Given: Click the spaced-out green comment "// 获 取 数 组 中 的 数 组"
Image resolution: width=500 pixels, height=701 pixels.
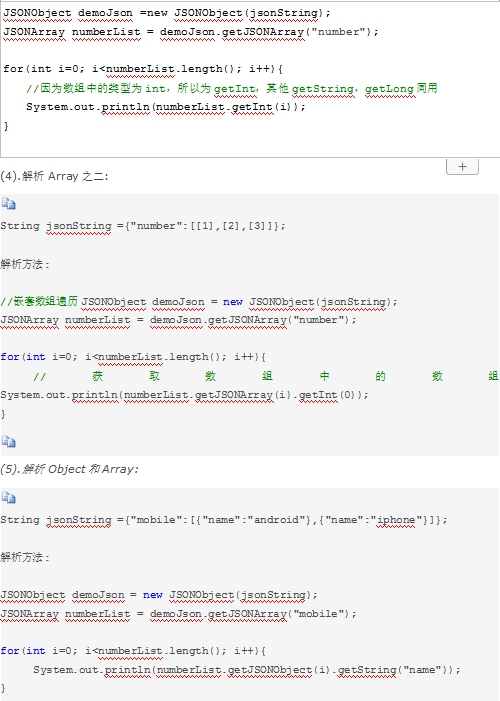Looking at the screenshot, I should (266, 376).
